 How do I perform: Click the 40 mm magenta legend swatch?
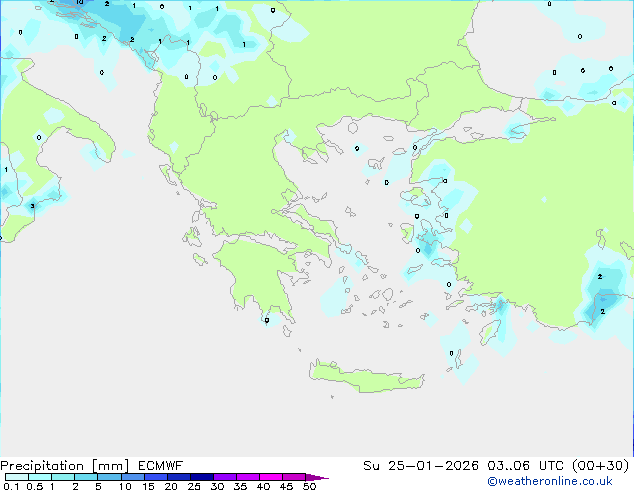coord(271,477)
